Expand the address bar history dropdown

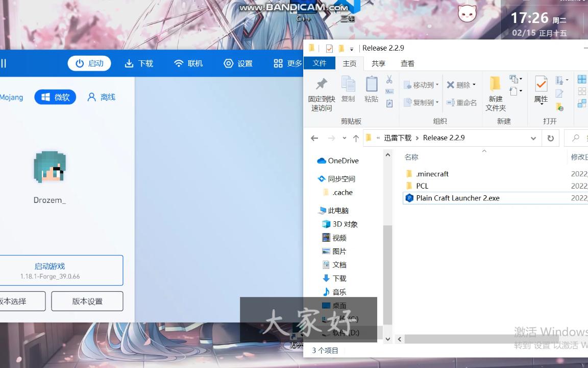(x=533, y=138)
